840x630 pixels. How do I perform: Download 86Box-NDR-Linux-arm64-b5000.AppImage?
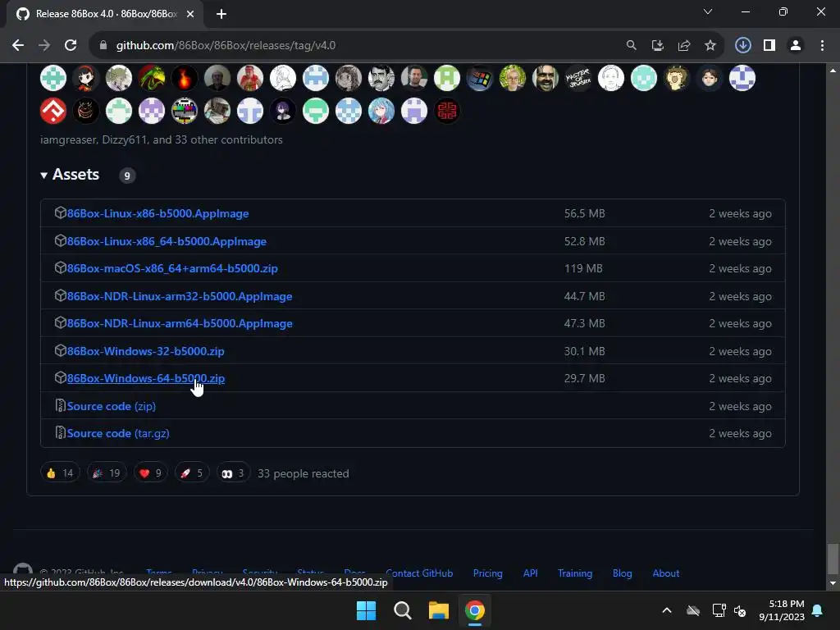tap(180, 323)
